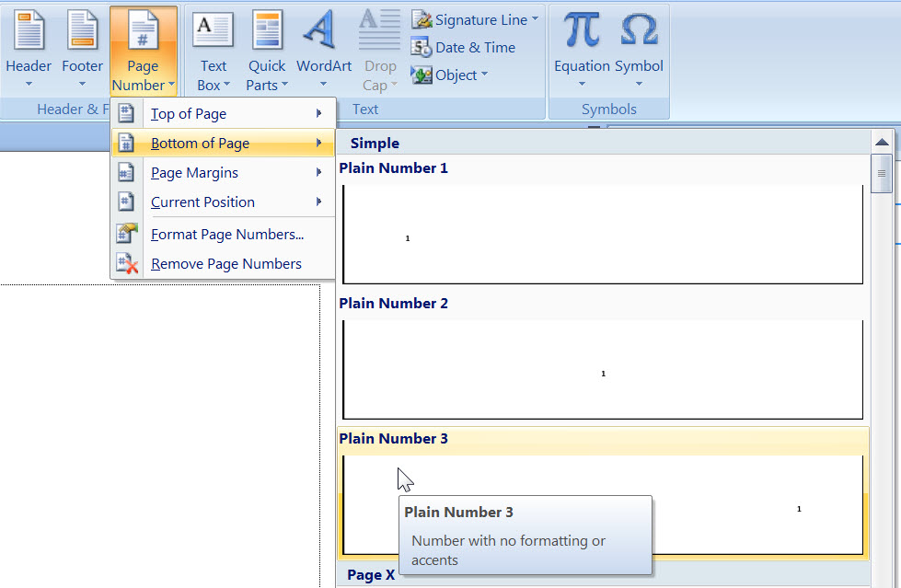This screenshot has height=588, width=901.
Task: Click the 'Symbols' group label
Action: [x=609, y=110]
